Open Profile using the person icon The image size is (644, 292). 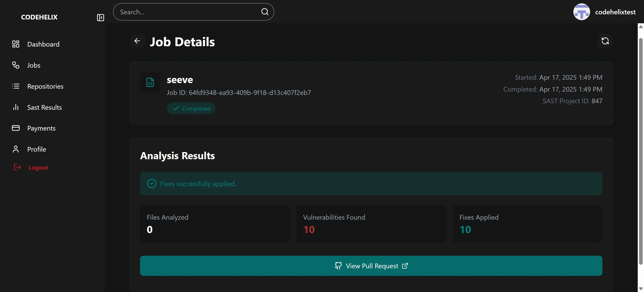[x=15, y=149]
